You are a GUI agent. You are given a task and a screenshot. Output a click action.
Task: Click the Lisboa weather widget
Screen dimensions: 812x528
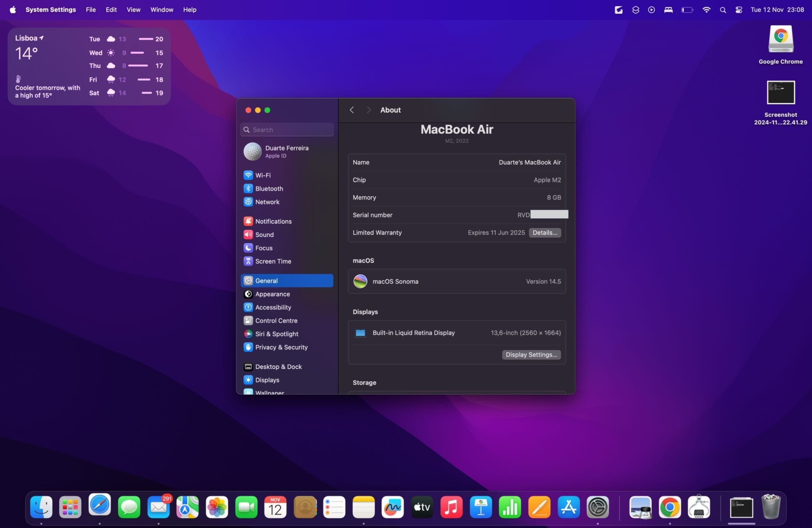click(x=89, y=66)
